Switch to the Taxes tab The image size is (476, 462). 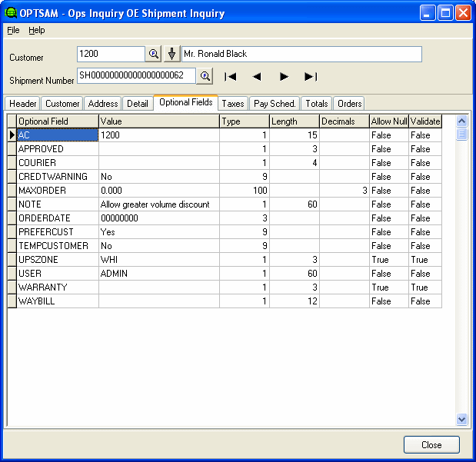coord(233,104)
